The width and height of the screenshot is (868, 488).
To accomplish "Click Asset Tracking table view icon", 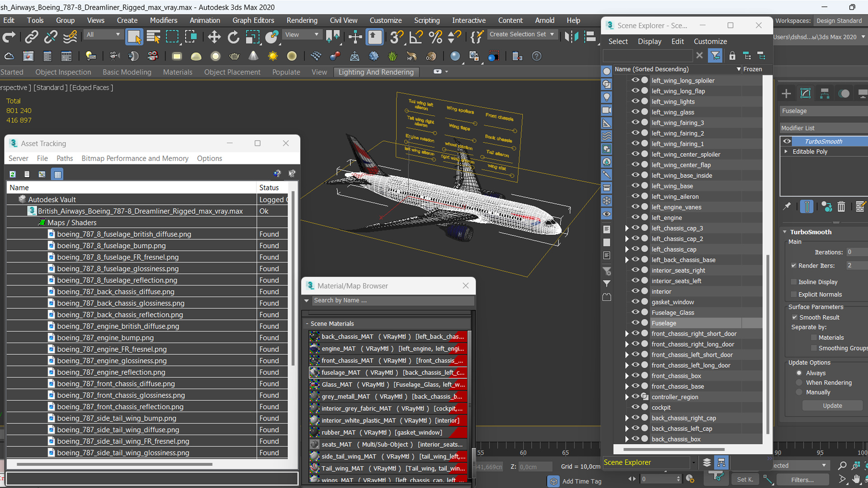I will pos(57,174).
